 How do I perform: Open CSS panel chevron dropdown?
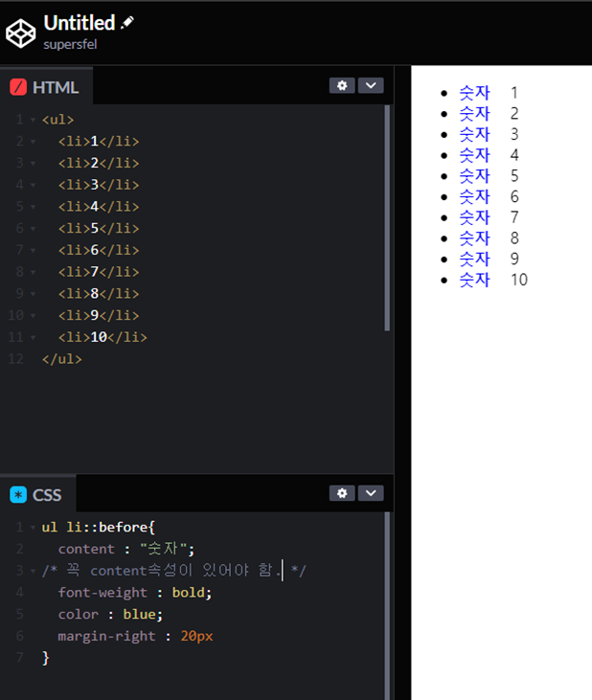[371, 493]
